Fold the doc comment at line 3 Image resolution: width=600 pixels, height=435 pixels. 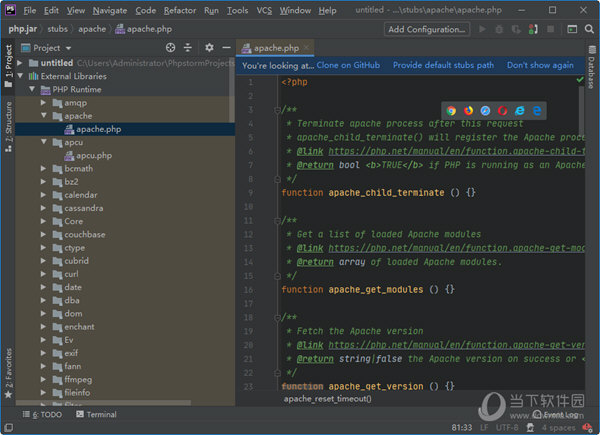(x=277, y=110)
